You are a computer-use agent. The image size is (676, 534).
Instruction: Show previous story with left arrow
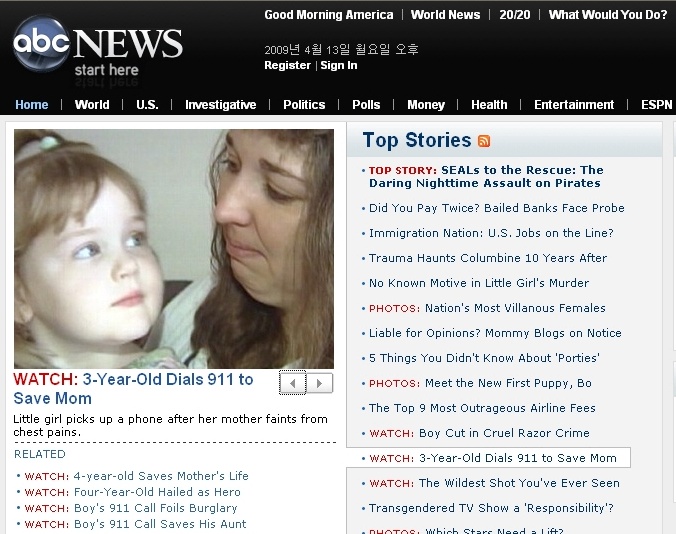coord(293,383)
